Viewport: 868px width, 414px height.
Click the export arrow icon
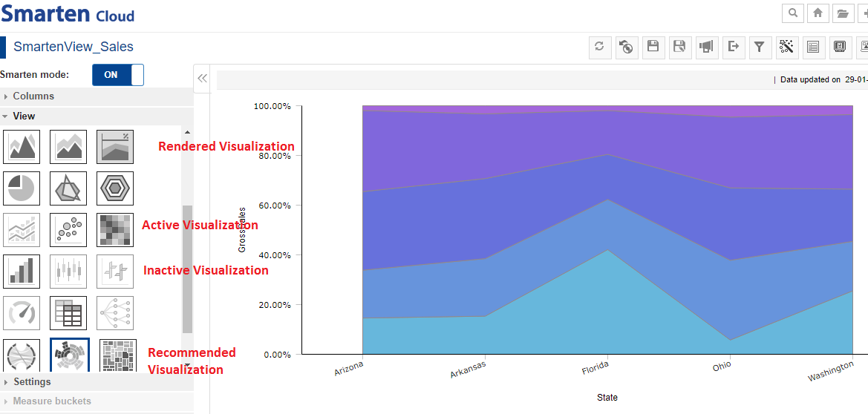[734, 47]
